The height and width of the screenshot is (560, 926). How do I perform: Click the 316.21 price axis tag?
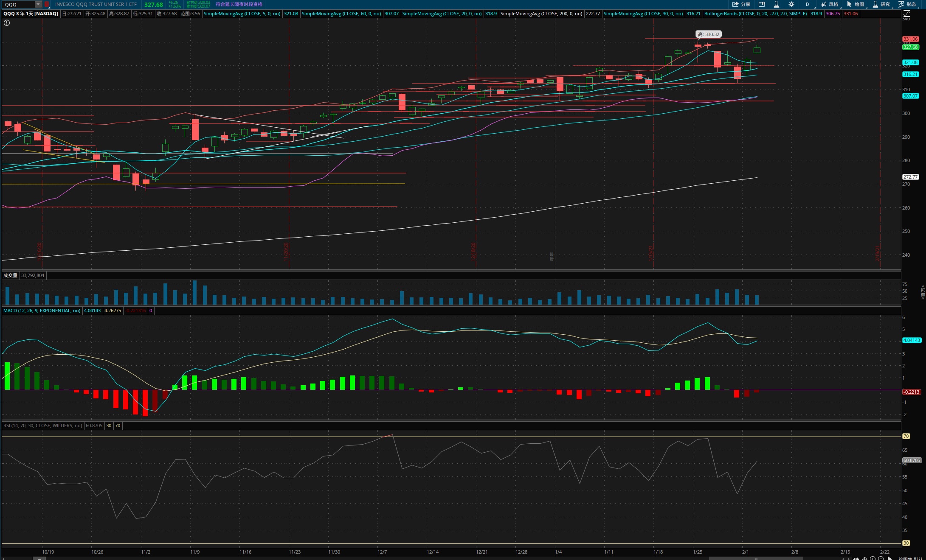click(910, 74)
